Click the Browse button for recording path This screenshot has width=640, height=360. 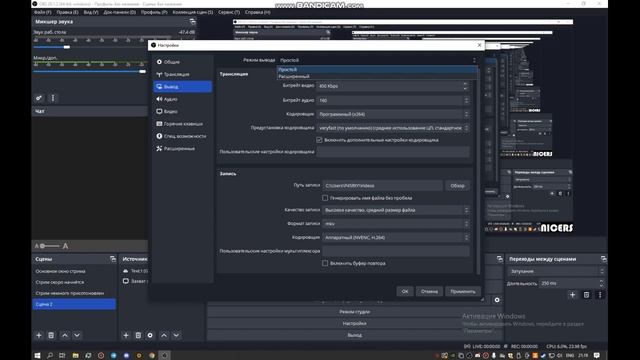[457, 186]
